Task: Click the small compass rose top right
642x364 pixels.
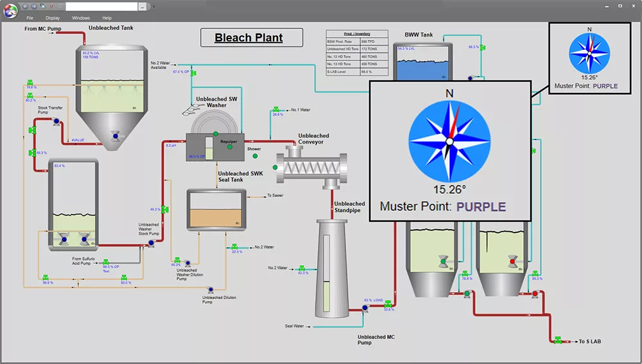Action: [589, 54]
